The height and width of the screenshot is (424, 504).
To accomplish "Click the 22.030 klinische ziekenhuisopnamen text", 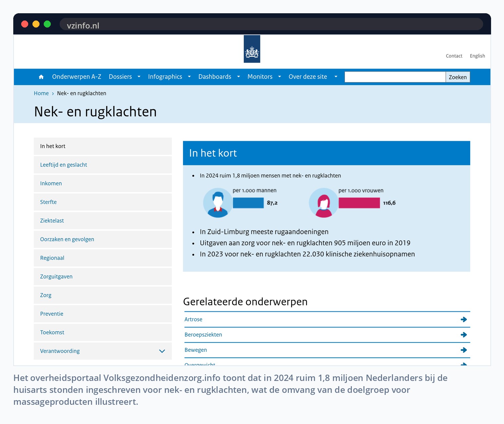I will coord(307,254).
